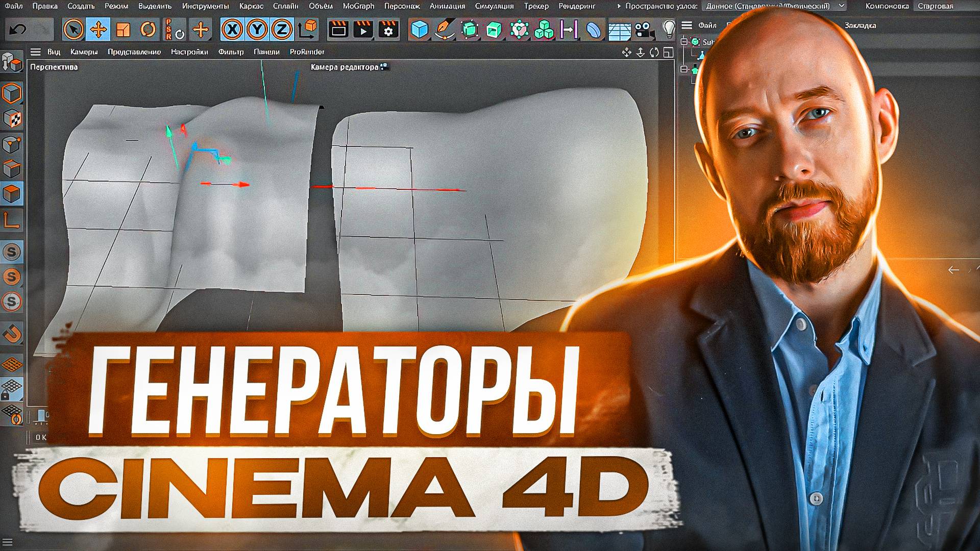Image resolution: width=980 pixels, height=551 pixels.
Task: Click the Undo button
Action: tap(18, 30)
